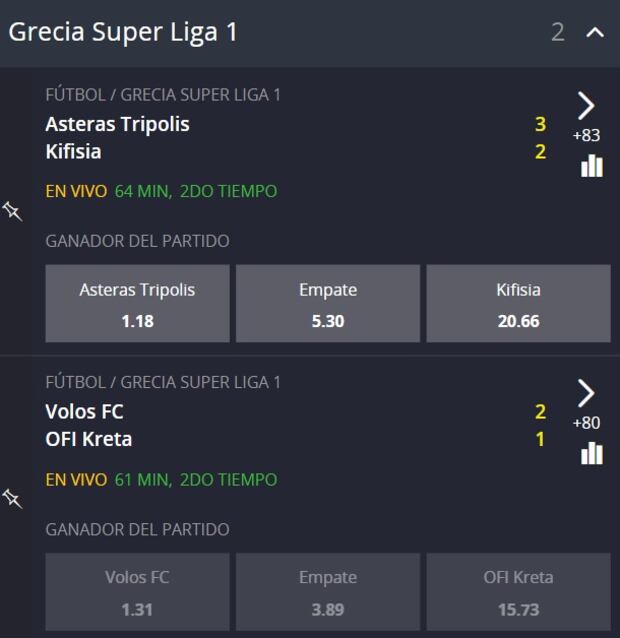Screen dimensions: 620x638
Task: Collapse the Grecia Super Liga 1 section
Action: click(595, 33)
